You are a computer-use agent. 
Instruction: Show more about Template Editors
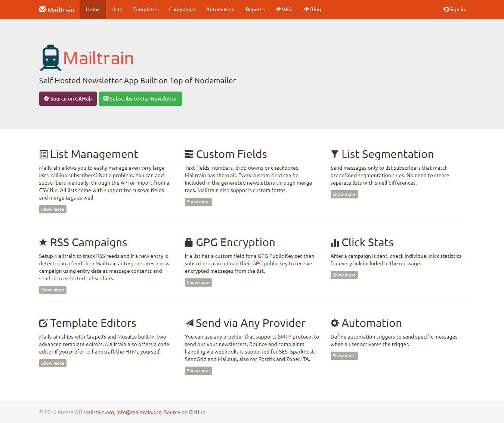(53, 363)
